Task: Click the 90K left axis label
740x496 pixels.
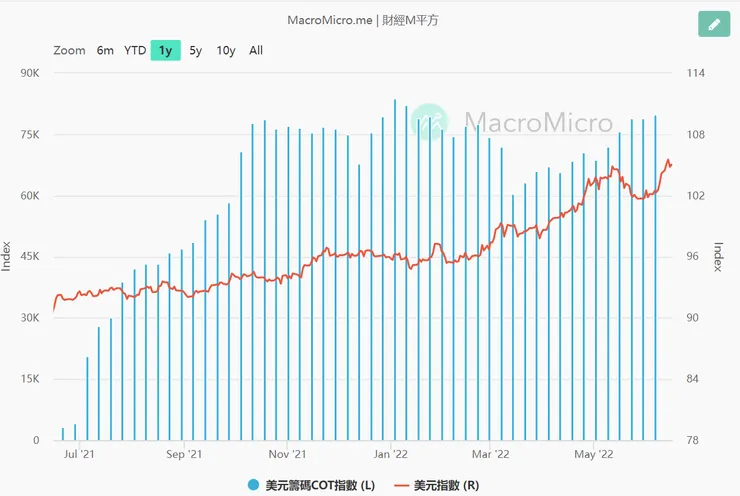Action: coord(30,73)
